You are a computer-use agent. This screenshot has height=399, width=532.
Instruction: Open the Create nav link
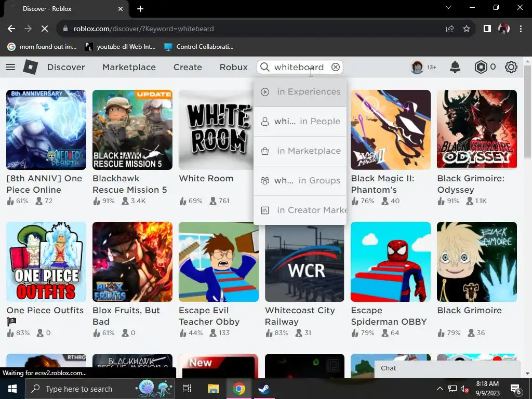(x=188, y=67)
